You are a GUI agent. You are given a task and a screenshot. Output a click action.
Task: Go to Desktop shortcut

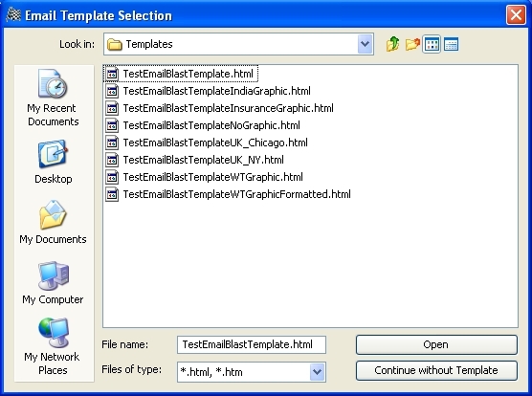pos(54,162)
